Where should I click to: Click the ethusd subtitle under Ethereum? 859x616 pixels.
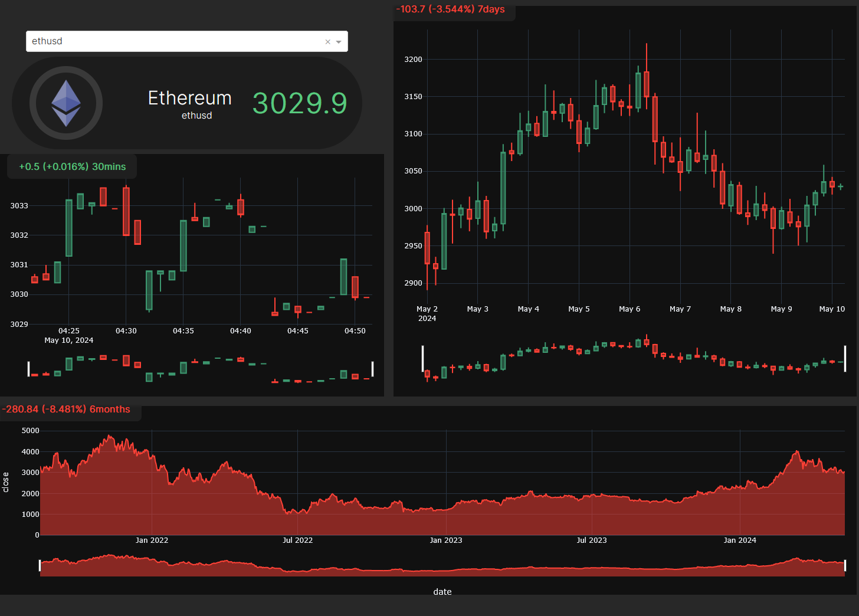[196, 115]
